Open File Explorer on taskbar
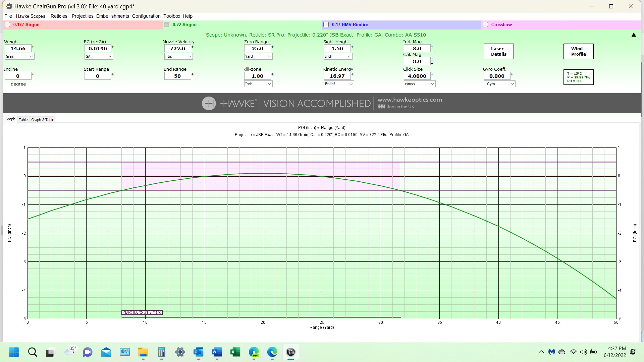 (143, 352)
